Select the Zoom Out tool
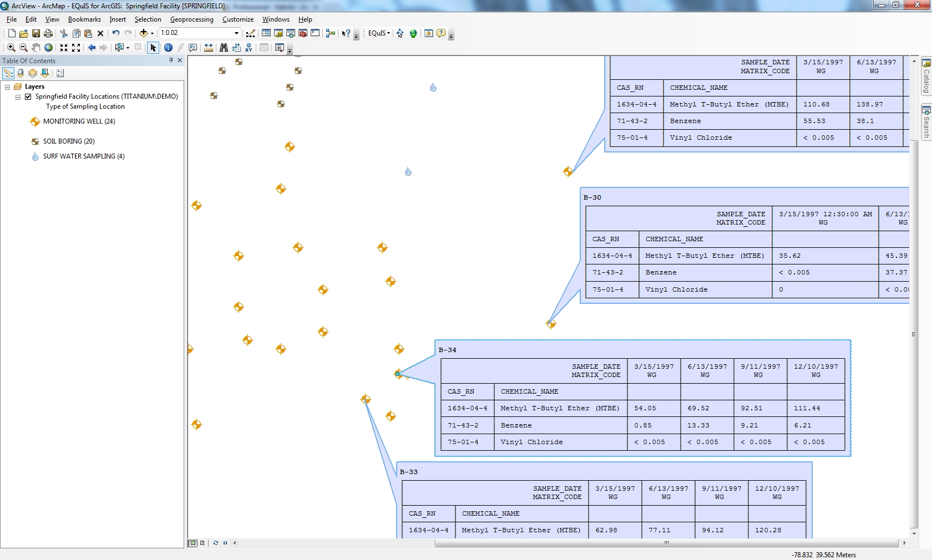 coord(23,48)
